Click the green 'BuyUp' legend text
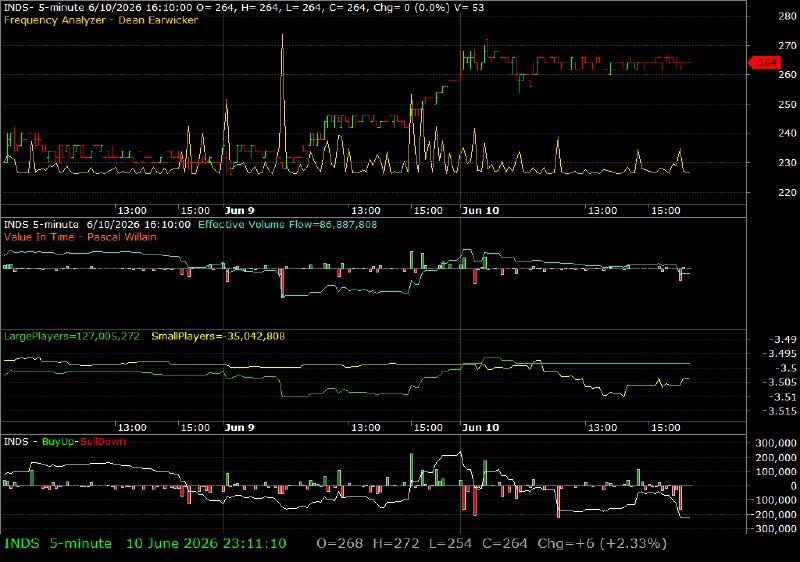The image size is (800, 562). pyautogui.click(x=58, y=442)
